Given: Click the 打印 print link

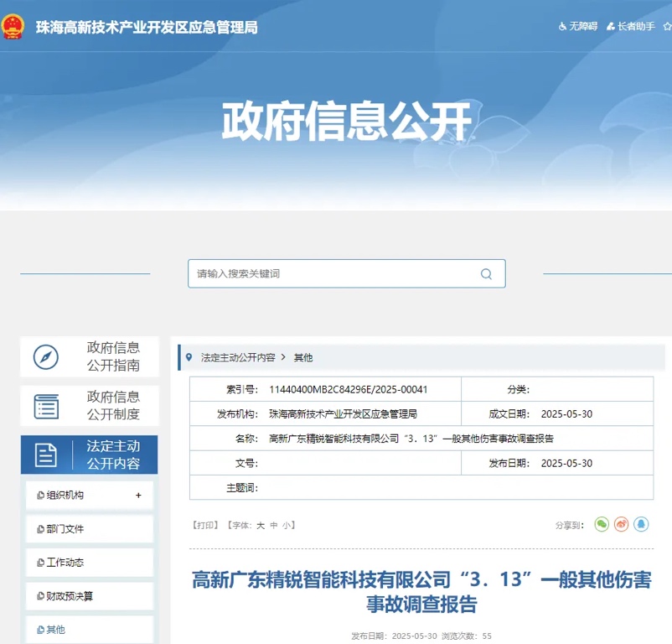Looking at the screenshot, I should 205,525.
